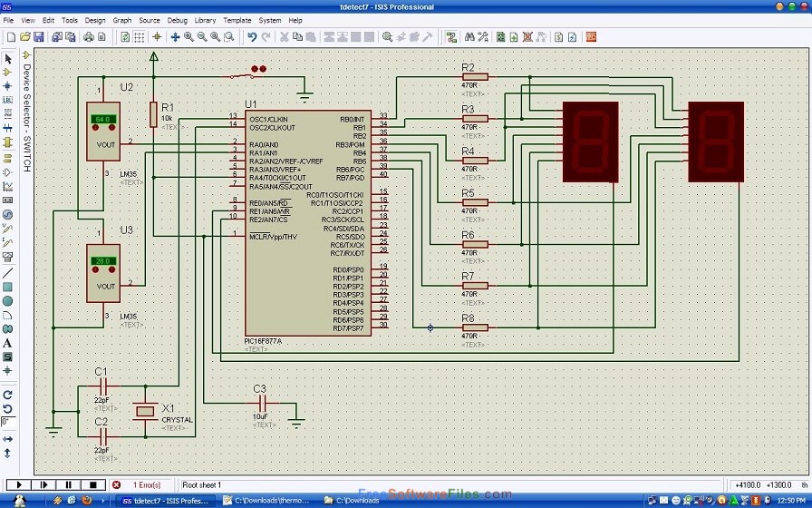The width and height of the screenshot is (812, 508).
Task: Select the text 'A' tool in sidebar
Action: coord(7,343)
